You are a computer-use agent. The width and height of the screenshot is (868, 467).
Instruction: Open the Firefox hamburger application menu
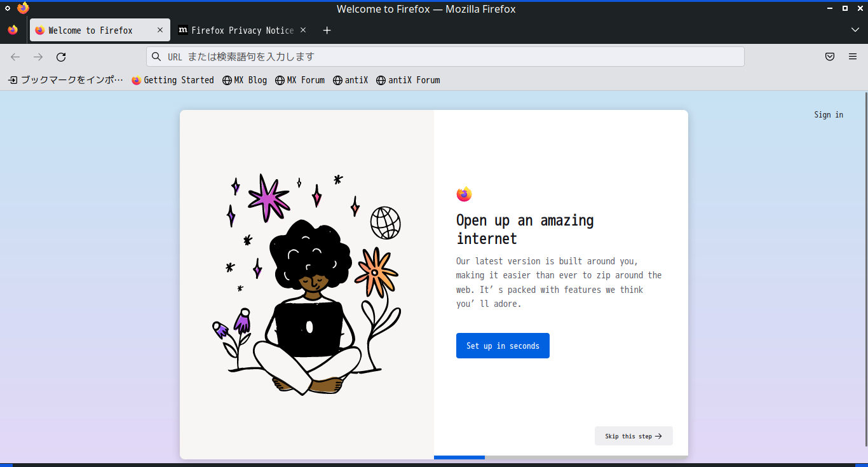pyautogui.click(x=853, y=57)
